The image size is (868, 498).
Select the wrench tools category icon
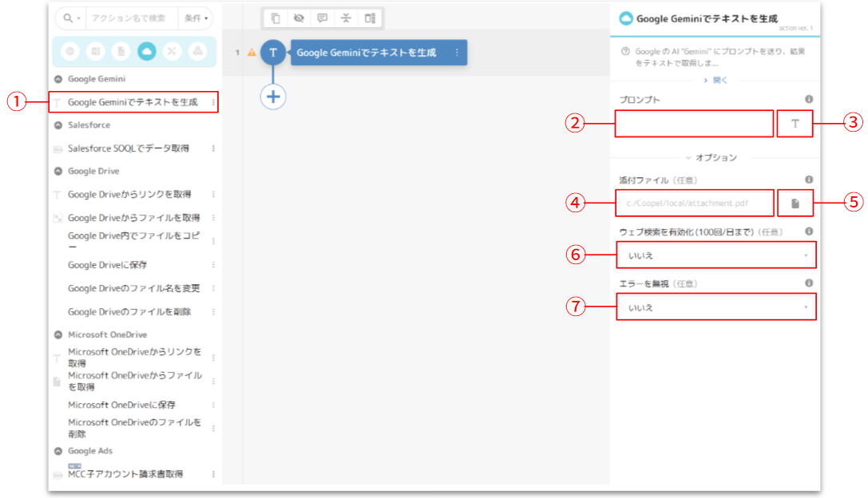pyautogui.click(x=172, y=51)
